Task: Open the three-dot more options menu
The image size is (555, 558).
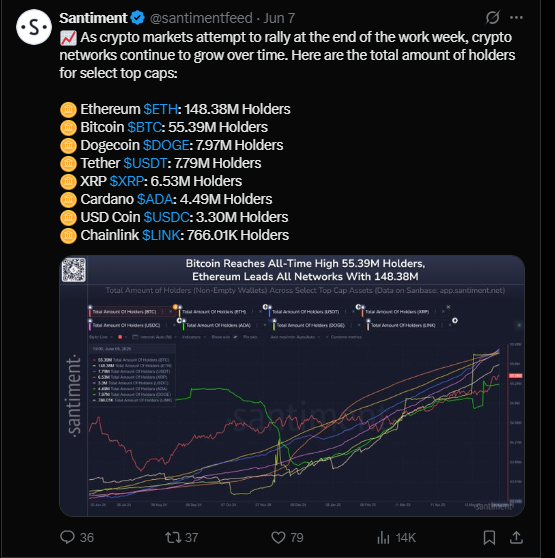Action: [x=516, y=17]
